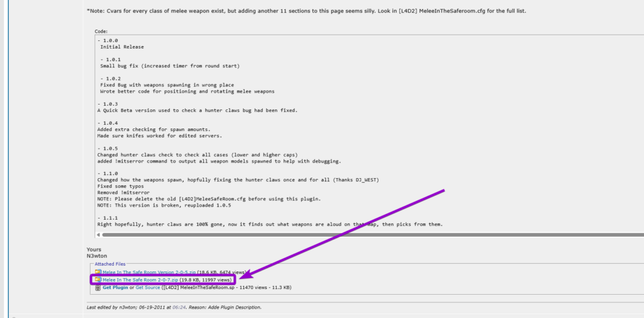Click '(19.8 KB, 11997 views)' file info

click(x=206, y=280)
